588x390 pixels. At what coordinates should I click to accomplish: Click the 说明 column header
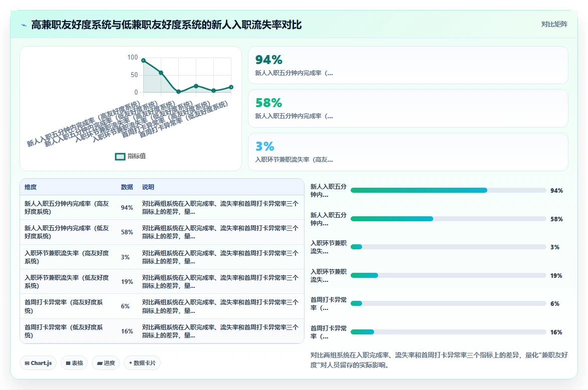[148, 187]
